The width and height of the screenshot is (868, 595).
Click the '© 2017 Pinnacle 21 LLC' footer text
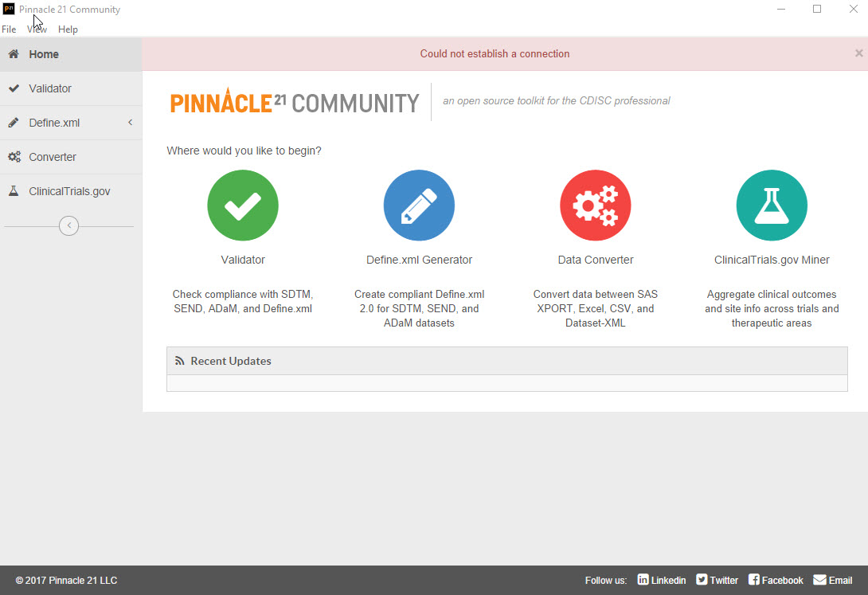click(66, 580)
